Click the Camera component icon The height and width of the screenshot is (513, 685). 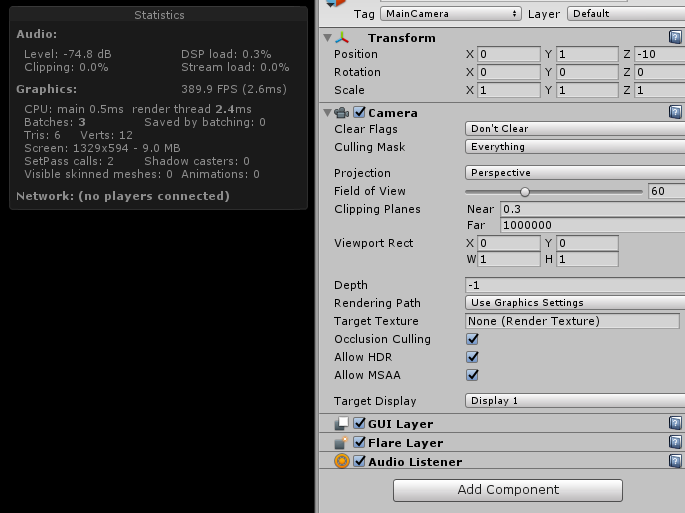342,113
